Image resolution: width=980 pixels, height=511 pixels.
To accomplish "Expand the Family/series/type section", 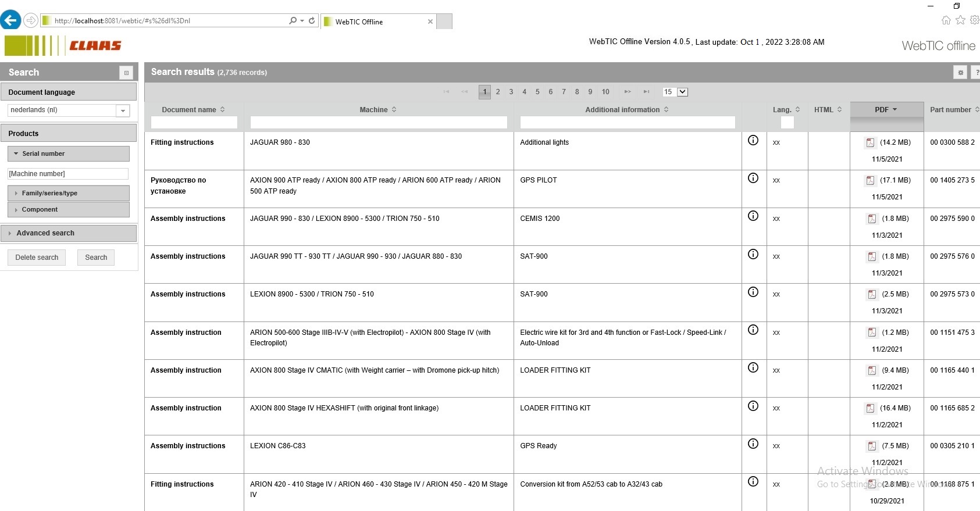I will (69, 193).
